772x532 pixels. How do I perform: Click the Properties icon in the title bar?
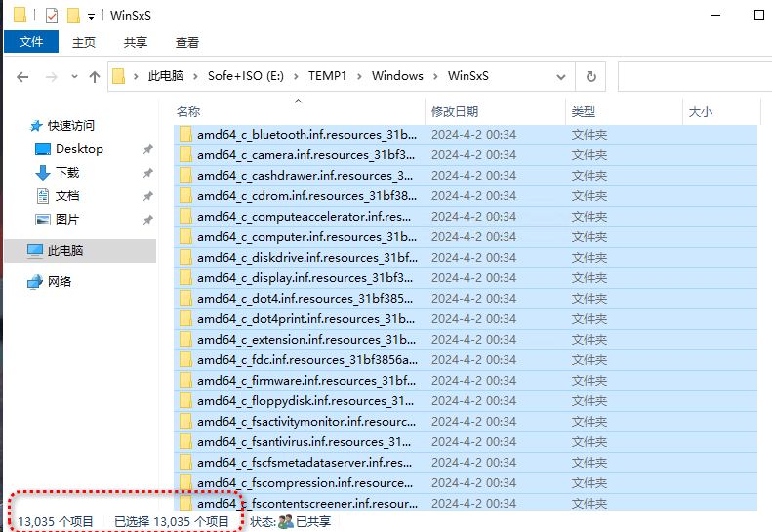tap(53, 16)
